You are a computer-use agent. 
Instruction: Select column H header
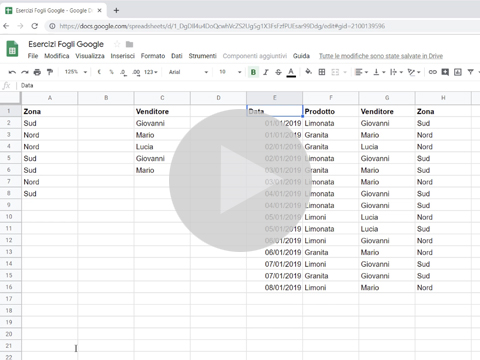coord(443,98)
